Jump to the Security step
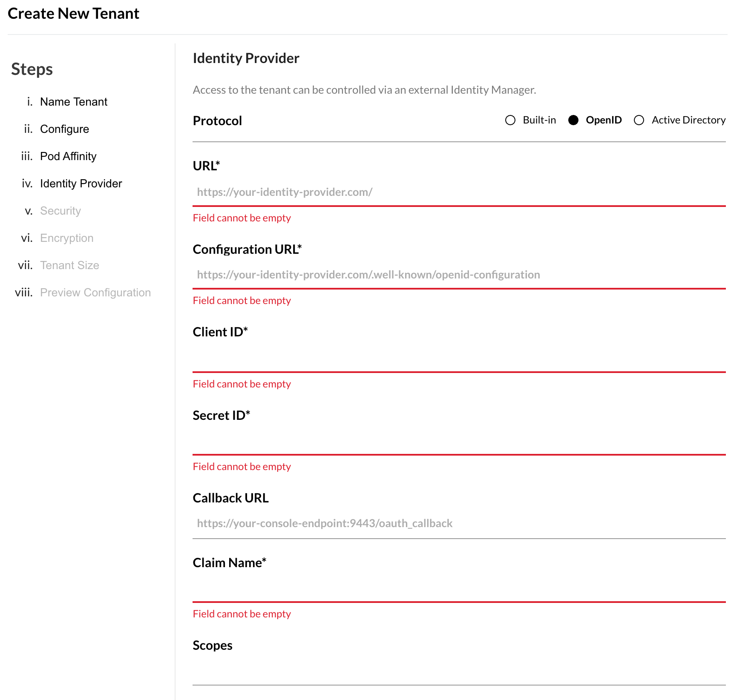Image resolution: width=754 pixels, height=700 pixels. 60,211
